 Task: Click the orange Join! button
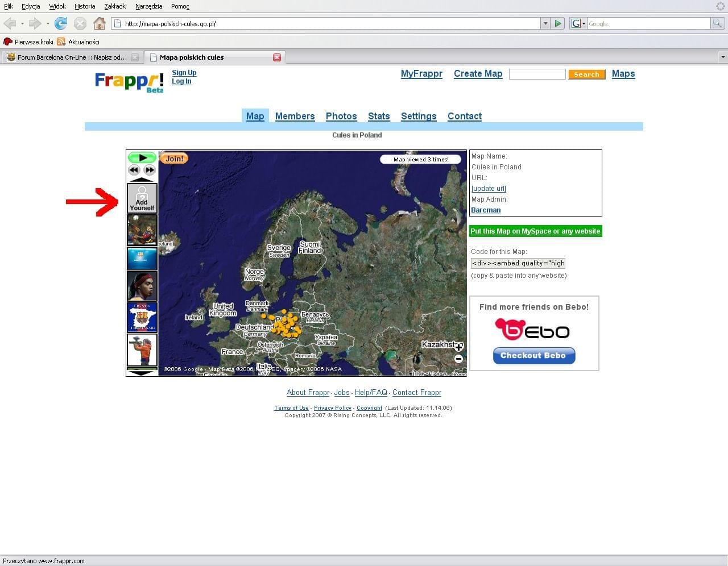pyautogui.click(x=174, y=159)
